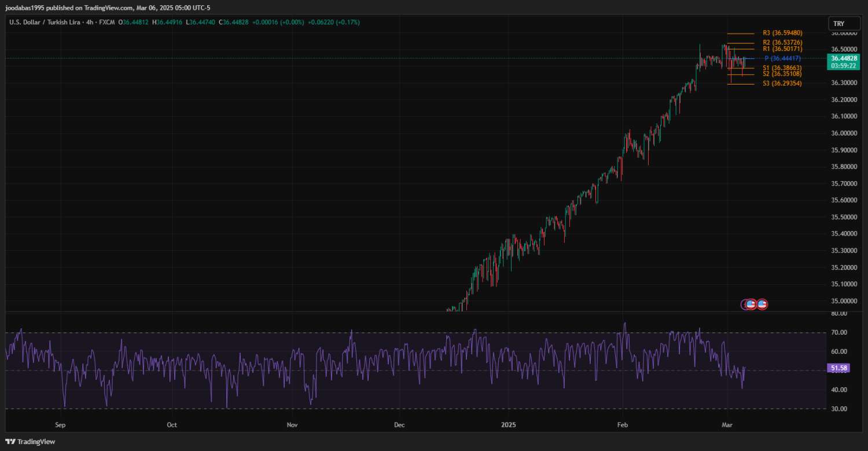Image resolution: width=868 pixels, height=451 pixels.
Task: Click the Sep time axis label
Action: click(61, 425)
